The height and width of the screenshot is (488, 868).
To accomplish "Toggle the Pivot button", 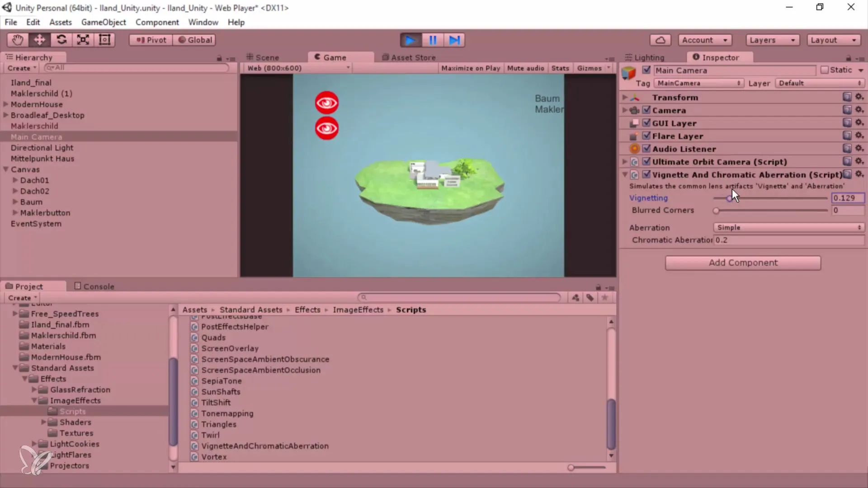I will click(x=151, y=40).
